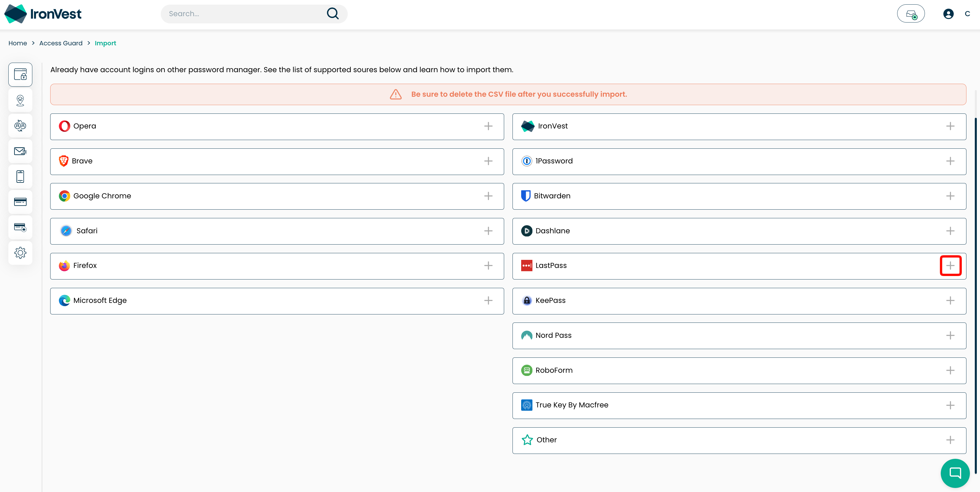Expand the Dashlane import section

pos(950,231)
